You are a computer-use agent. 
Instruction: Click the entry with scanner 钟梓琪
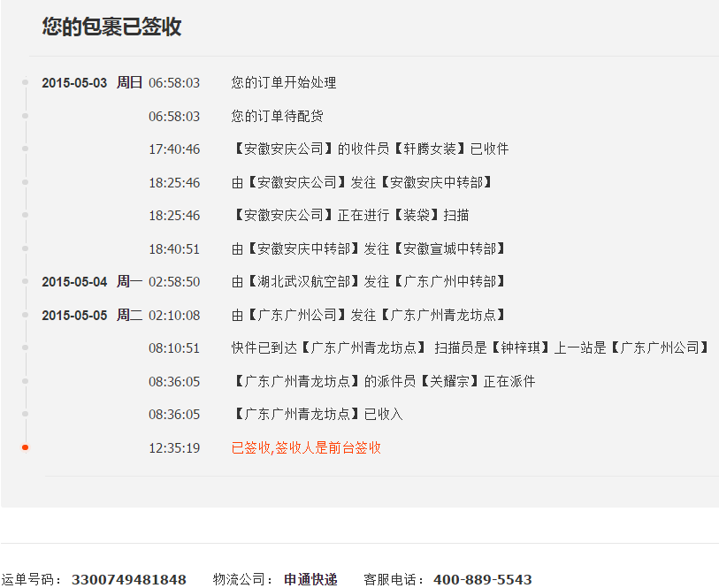point(471,348)
